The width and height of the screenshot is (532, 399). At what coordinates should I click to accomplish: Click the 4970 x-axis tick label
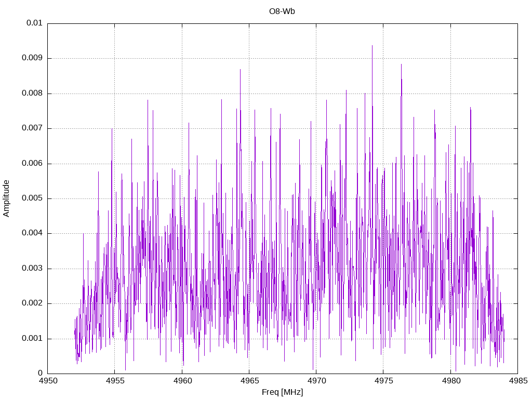pos(316,381)
